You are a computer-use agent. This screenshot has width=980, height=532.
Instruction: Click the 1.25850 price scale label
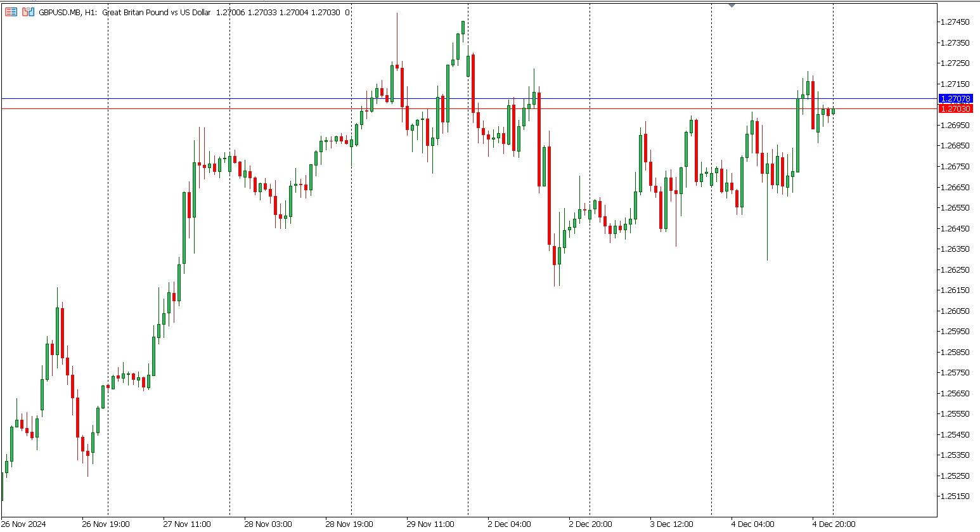[955, 352]
